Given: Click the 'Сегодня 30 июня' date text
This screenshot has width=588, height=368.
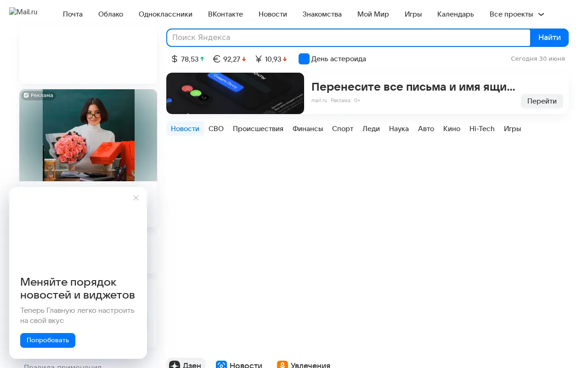Looking at the screenshot, I should [x=538, y=59].
